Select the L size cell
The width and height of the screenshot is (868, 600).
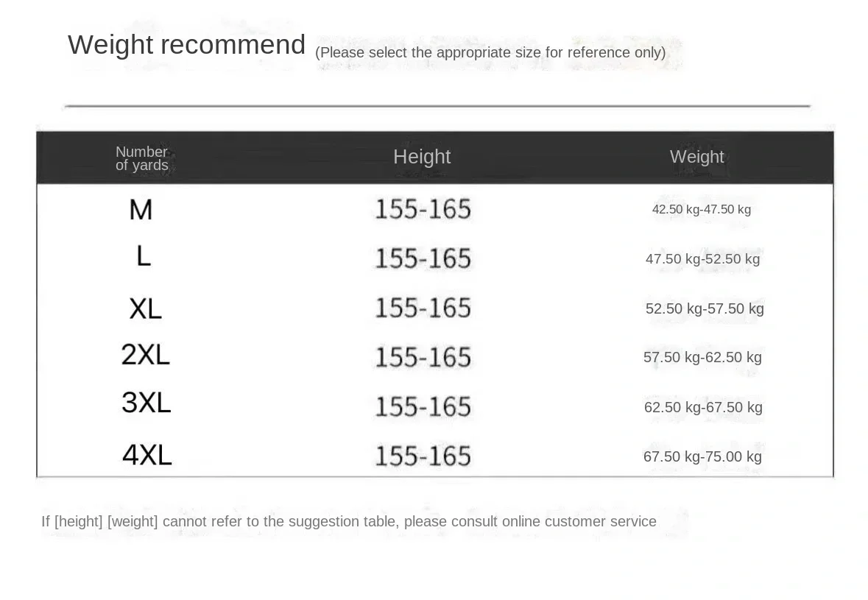click(x=144, y=256)
